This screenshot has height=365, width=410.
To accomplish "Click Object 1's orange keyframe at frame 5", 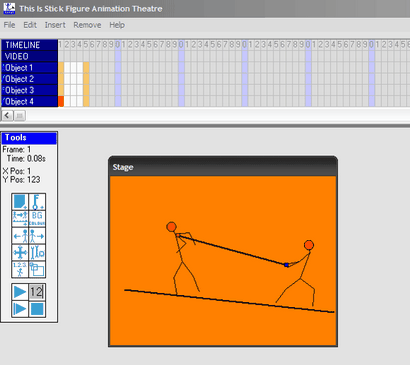I will [x=86, y=67].
